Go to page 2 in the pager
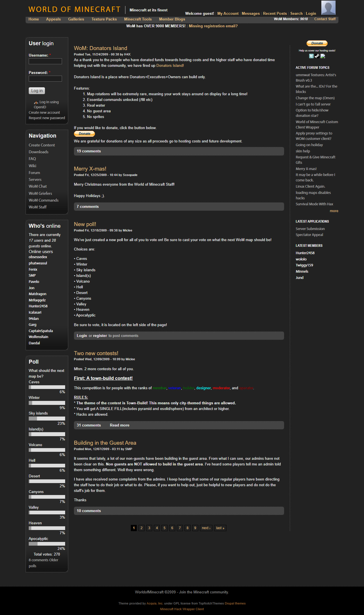The image size is (364, 615). point(141,528)
